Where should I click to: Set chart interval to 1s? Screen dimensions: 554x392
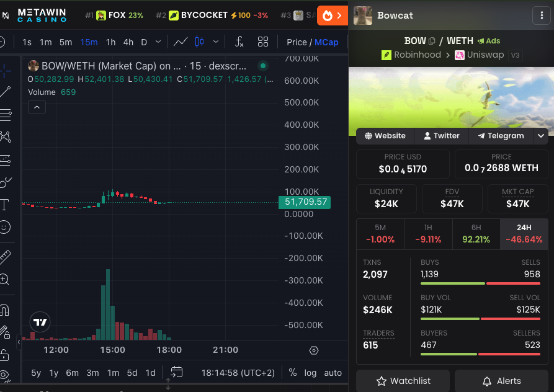point(27,42)
